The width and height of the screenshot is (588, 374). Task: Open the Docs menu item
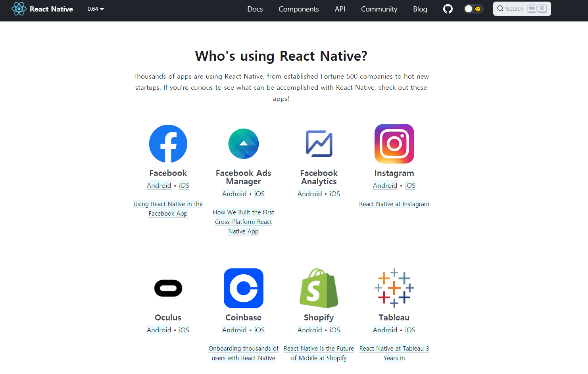click(x=255, y=9)
